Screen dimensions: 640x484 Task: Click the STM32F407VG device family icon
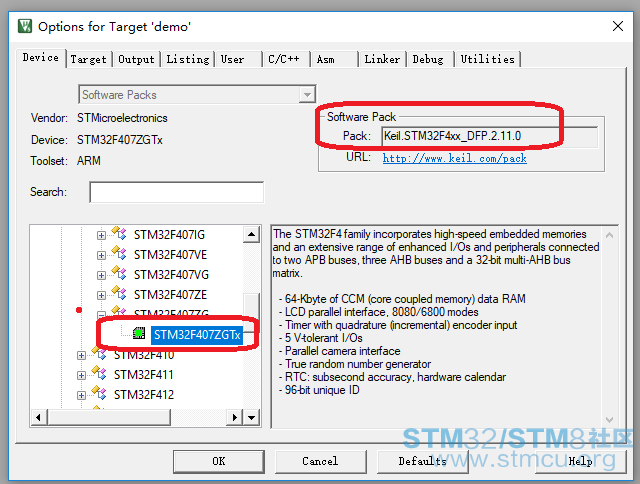pos(119,273)
